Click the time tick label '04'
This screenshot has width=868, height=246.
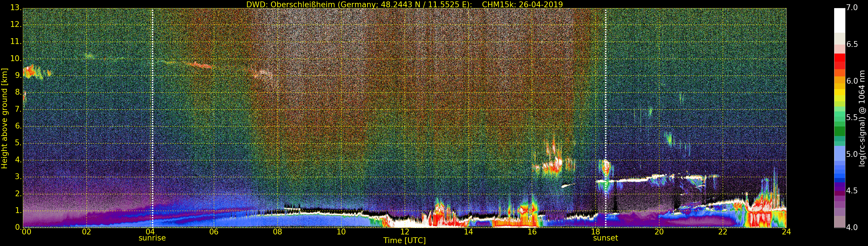pyautogui.click(x=150, y=232)
